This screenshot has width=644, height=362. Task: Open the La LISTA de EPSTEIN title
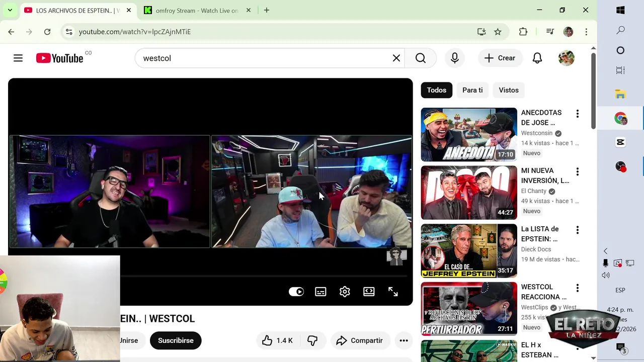540,234
